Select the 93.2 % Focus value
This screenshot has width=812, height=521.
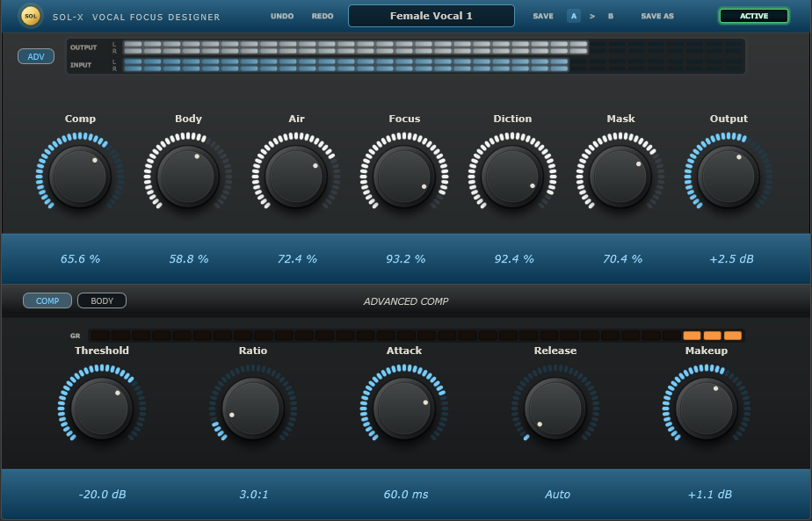coord(405,259)
